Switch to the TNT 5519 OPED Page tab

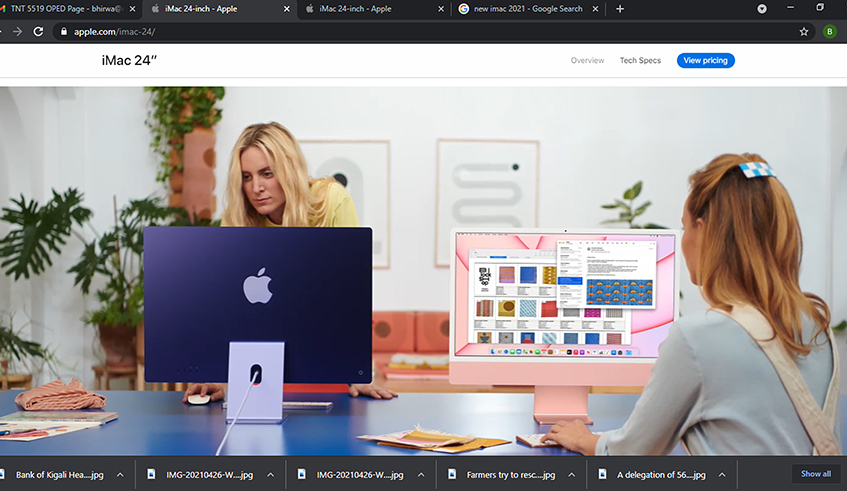pyautogui.click(x=65, y=9)
